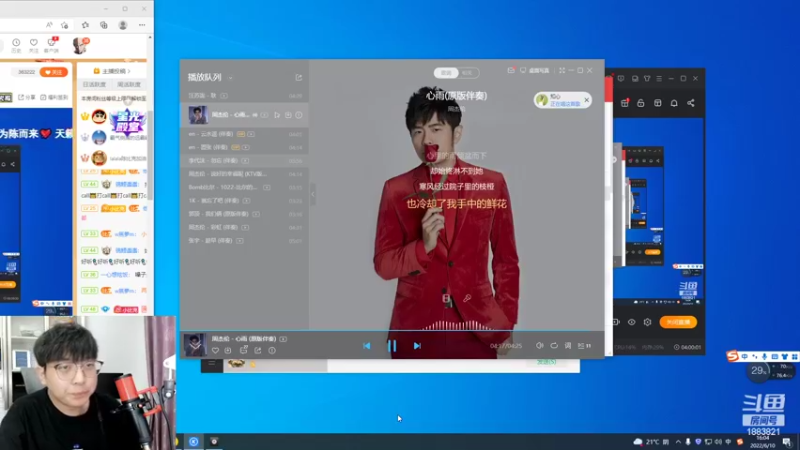The width and height of the screenshot is (800, 450).
Task: Switch to the 周活跃度 tab in browser
Action: [x=129, y=84]
